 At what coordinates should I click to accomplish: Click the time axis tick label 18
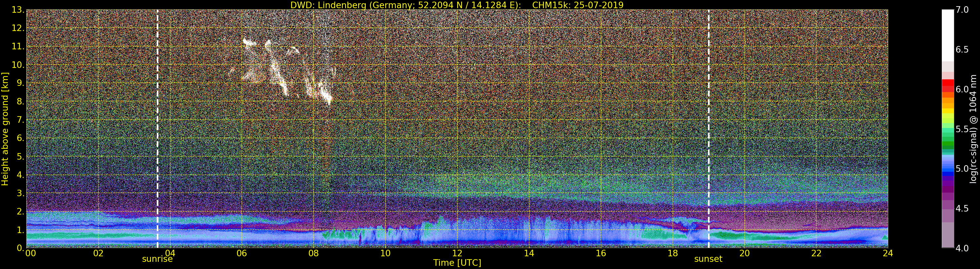[x=673, y=253]
